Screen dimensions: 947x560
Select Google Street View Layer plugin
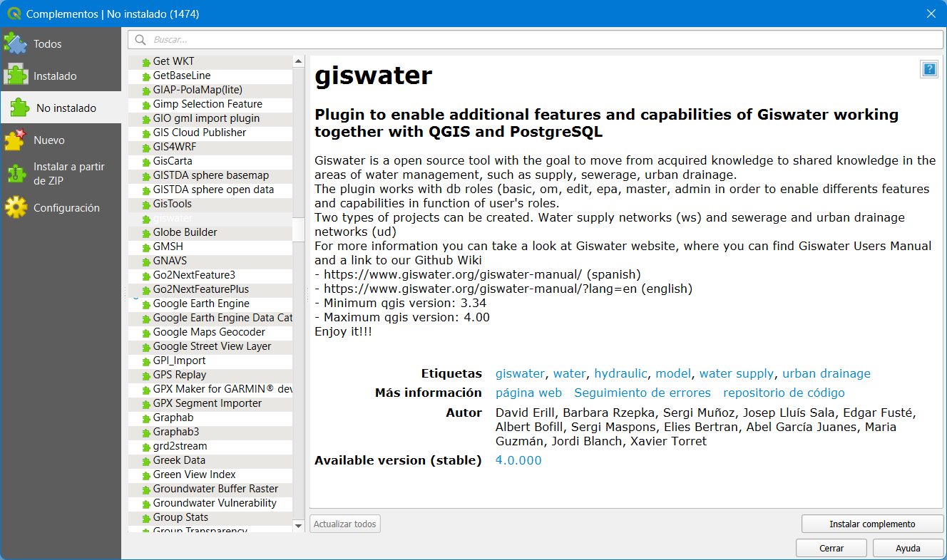[210, 346]
